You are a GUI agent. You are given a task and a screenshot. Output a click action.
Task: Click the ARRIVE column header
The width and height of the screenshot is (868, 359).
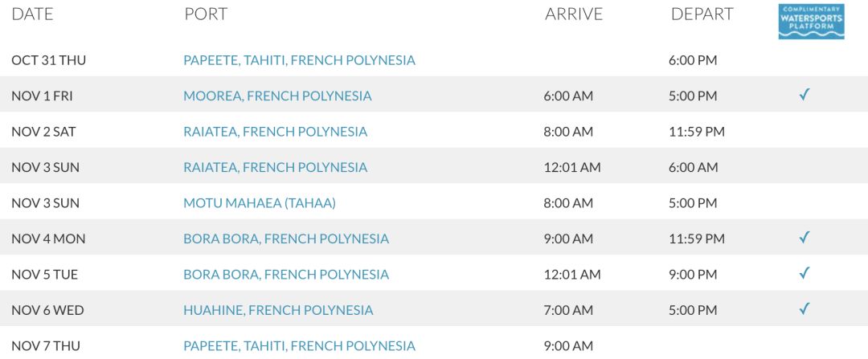[574, 14]
